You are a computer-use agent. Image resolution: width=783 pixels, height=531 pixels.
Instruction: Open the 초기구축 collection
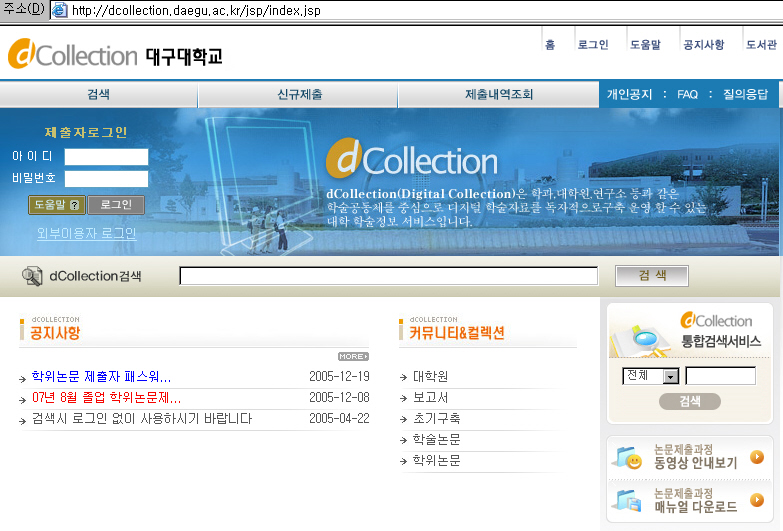coord(436,419)
